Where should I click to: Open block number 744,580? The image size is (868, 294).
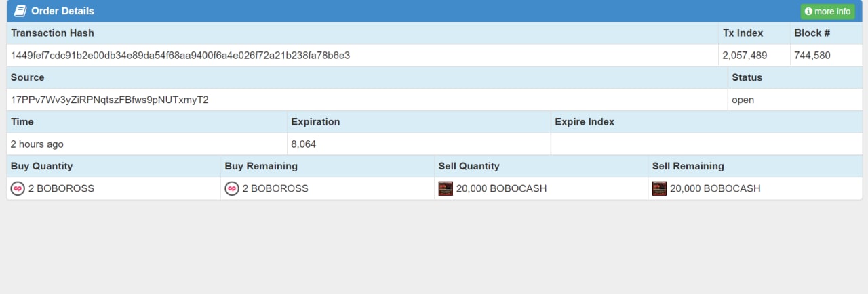(812, 56)
